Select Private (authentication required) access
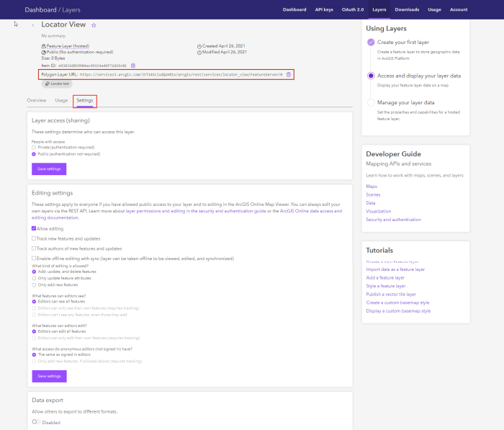The height and width of the screenshot is (430, 504). coord(34,147)
